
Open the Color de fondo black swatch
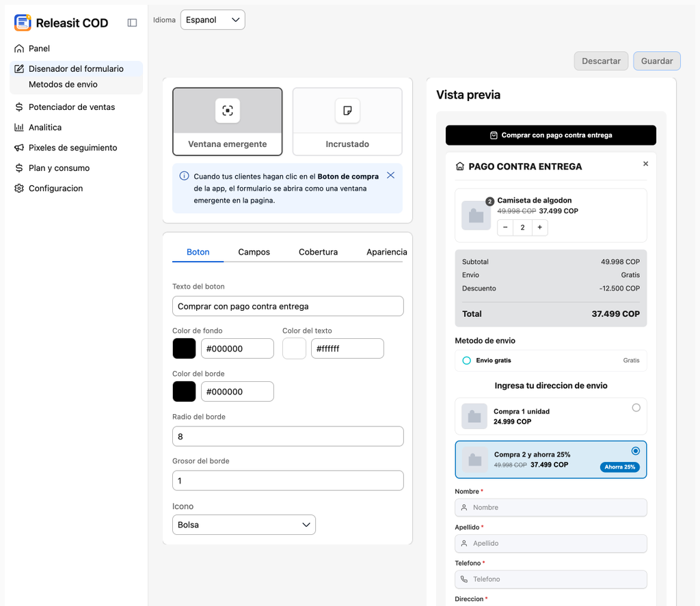(x=184, y=348)
